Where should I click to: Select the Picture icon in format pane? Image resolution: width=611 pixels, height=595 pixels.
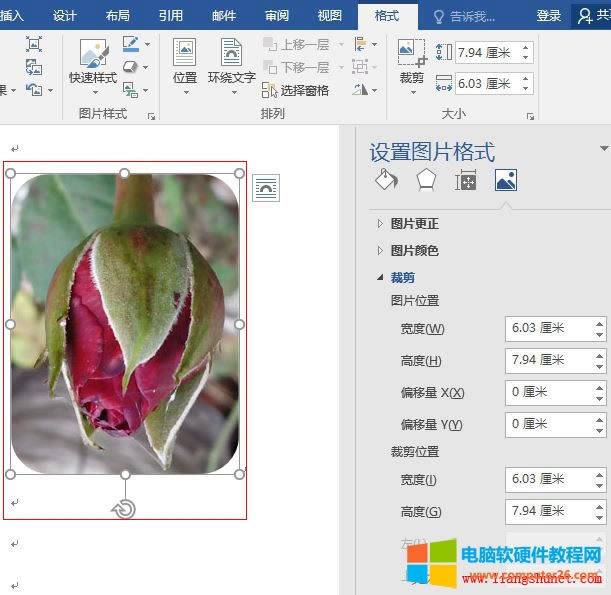click(505, 180)
